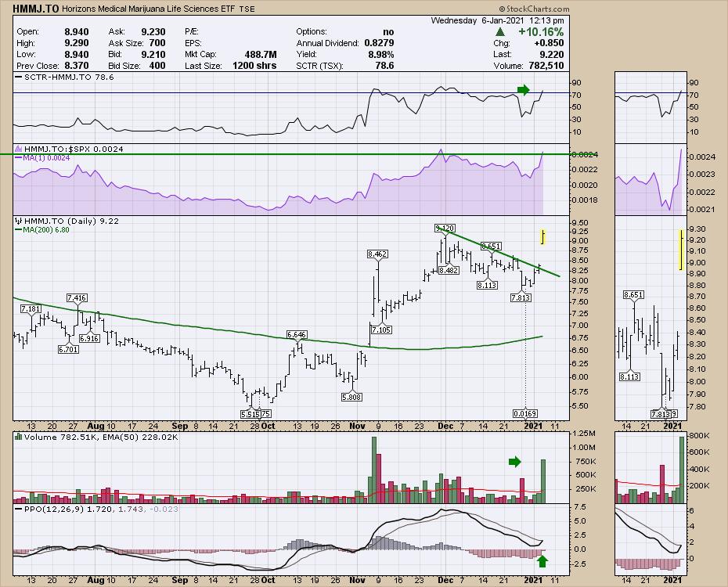The width and height of the screenshot is (728, 587).
Task: Click the 7.813 low price label
Action: coord(521,297)
